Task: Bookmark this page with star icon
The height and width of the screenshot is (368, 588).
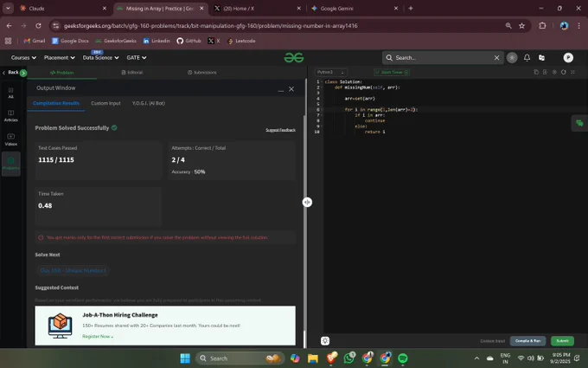Action: [x=521, y=25]
